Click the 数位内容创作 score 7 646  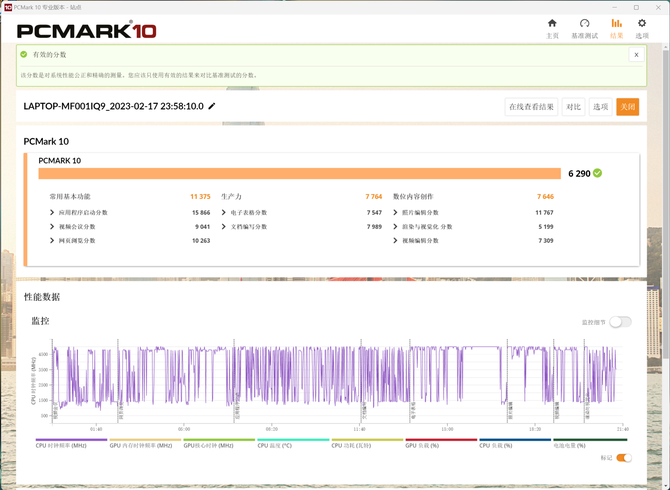click(545, 197)
